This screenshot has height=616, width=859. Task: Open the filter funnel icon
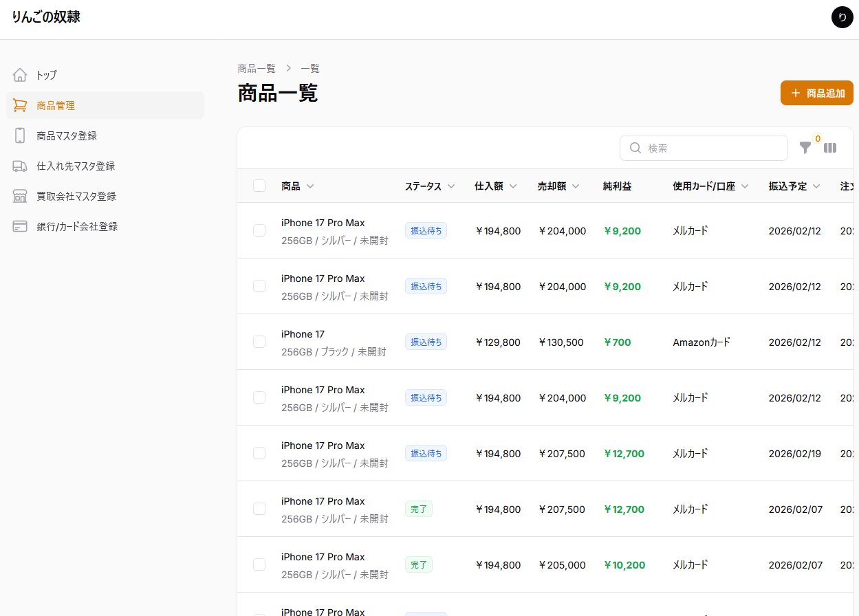pyautogui.click(x=805, y=148)
